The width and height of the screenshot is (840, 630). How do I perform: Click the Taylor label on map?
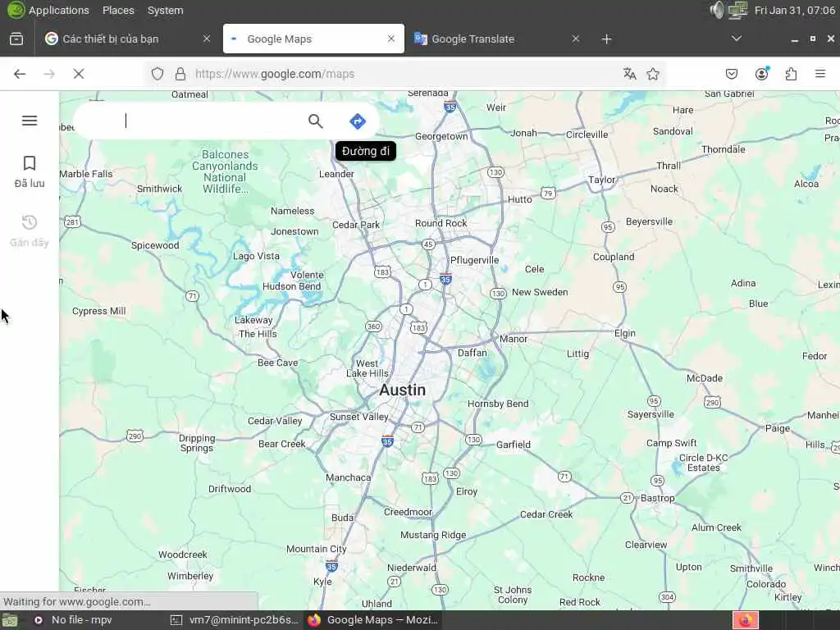tap(602, 180)
